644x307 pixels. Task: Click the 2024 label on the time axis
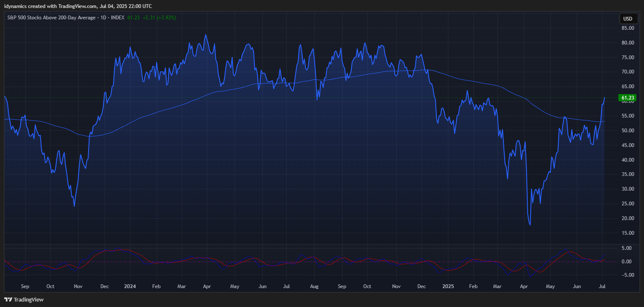click(130, 286)
